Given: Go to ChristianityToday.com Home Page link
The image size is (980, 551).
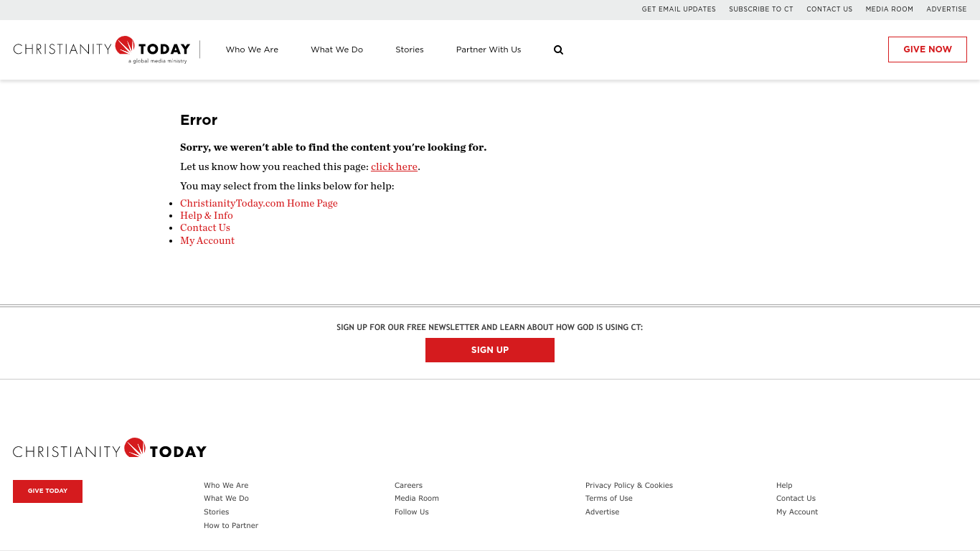Looking at the screenshot, I should pyautogui.click(x=258, y=204).
